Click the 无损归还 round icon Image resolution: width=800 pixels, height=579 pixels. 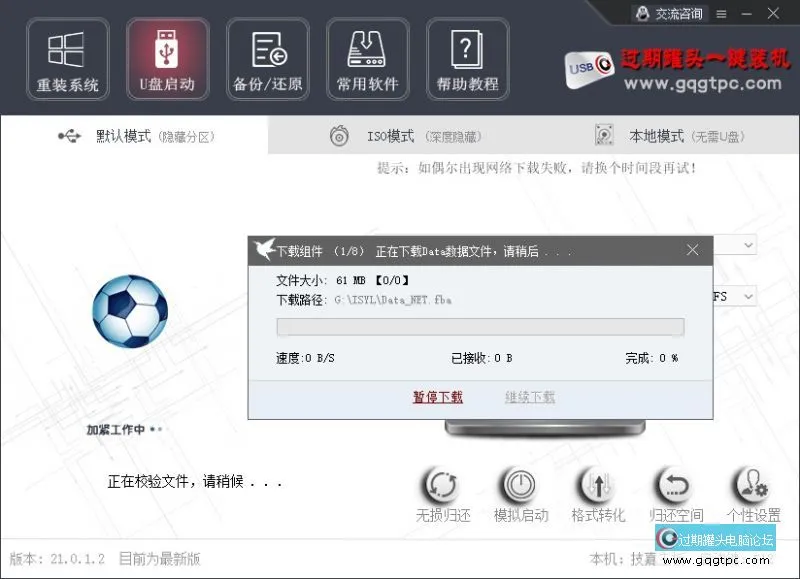tap(440, 487)
